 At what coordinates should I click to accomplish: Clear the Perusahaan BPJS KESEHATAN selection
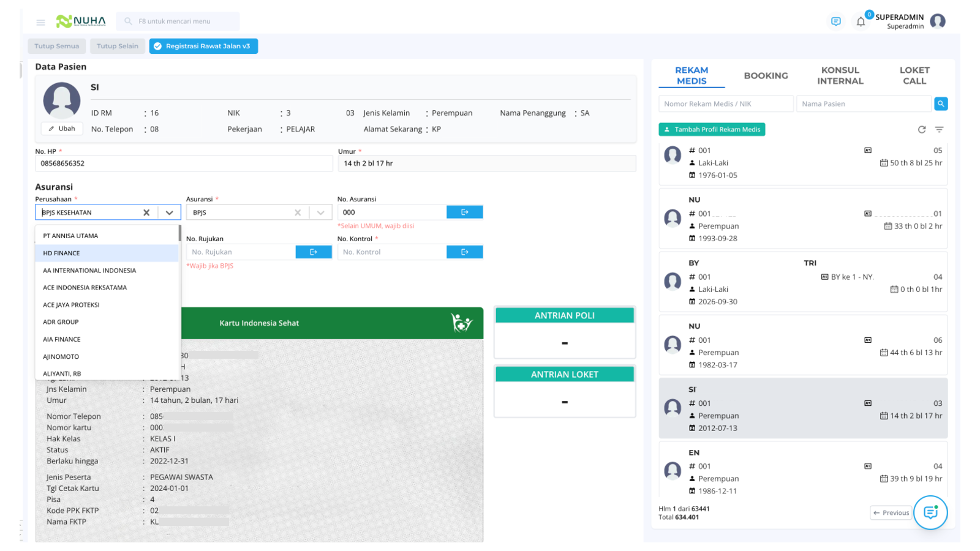pyautogui.click(x=146, y=212)
